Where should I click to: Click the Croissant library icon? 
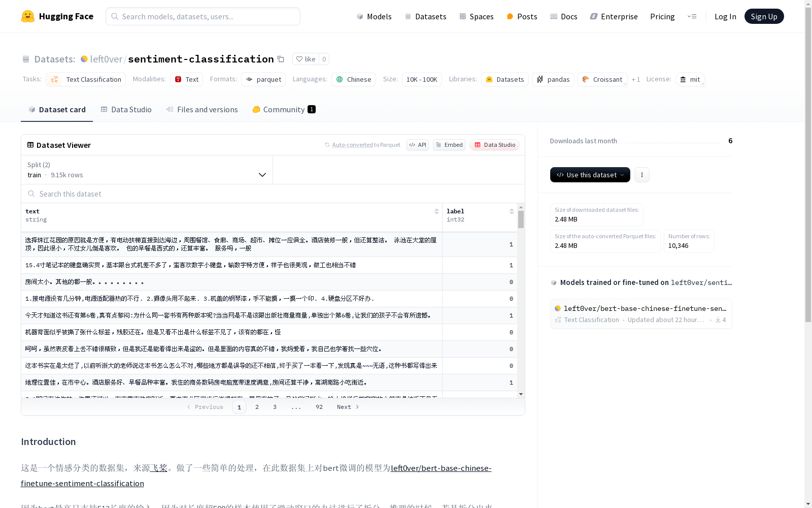tap(586, 79)
